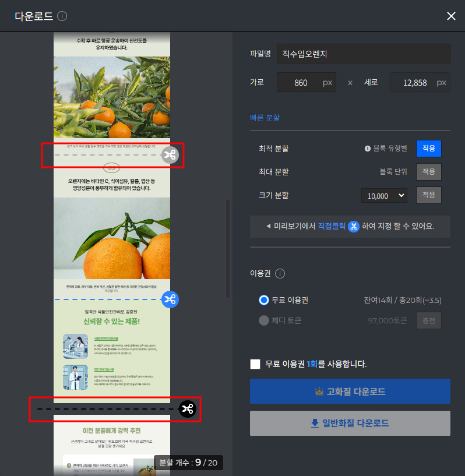Screen dimensions: 465x476
Task: Open the 크기 분할 10,000 dropdown
Action: click(x=384, y=196)
